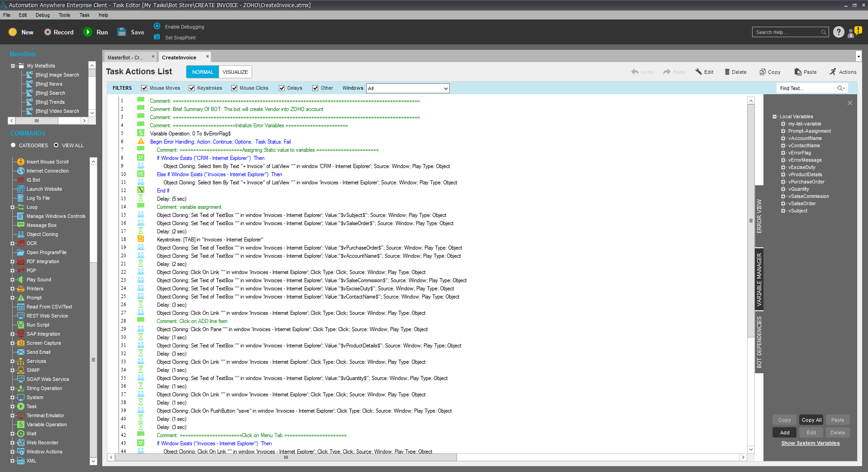Click the Show System Variables link

click(810, 443)
